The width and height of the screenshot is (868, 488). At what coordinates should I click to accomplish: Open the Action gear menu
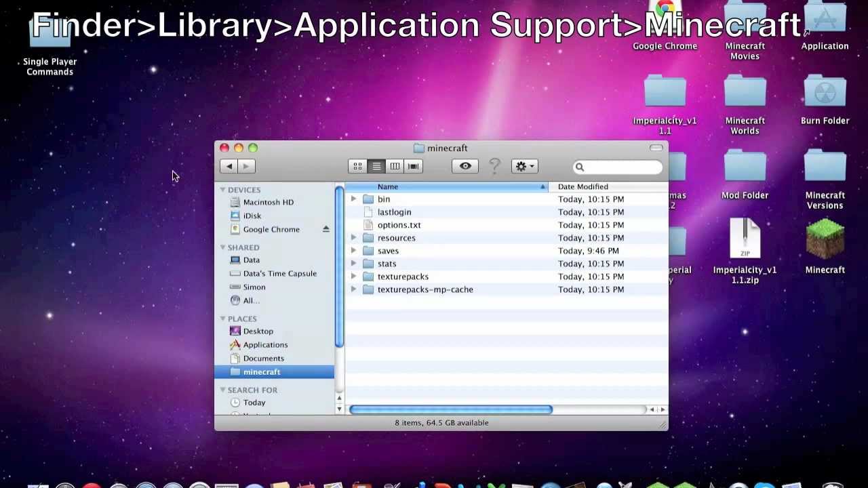(x=524, y=166)
